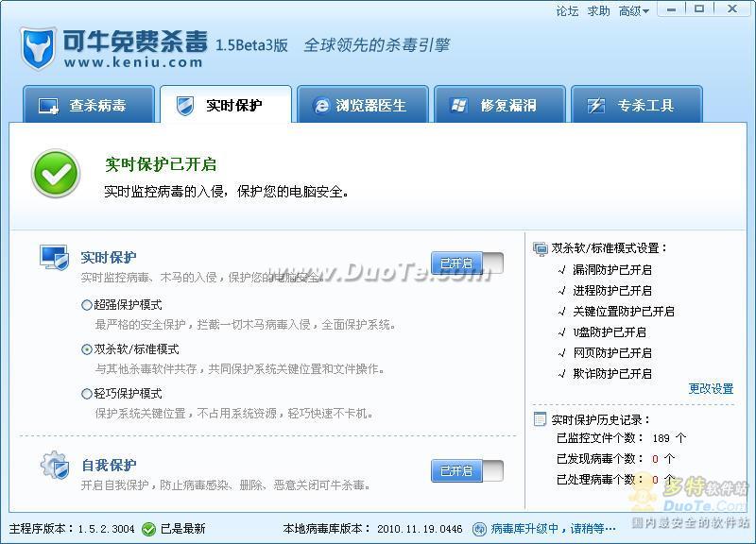Click the 保护系统关键位置 description line
This screenshot has height=544, width=756.
(x=233, y=414)
